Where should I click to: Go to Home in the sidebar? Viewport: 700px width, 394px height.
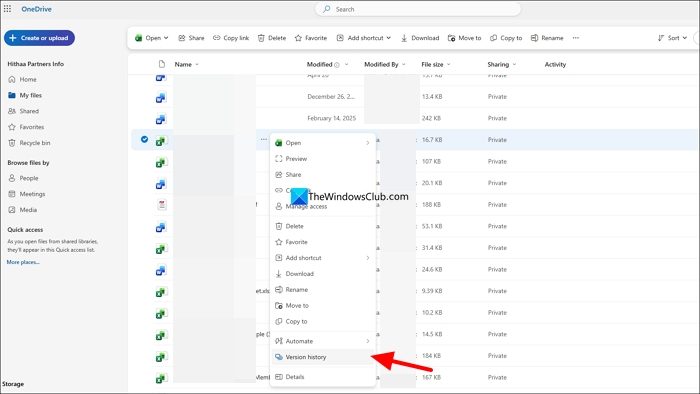(22, 79)
